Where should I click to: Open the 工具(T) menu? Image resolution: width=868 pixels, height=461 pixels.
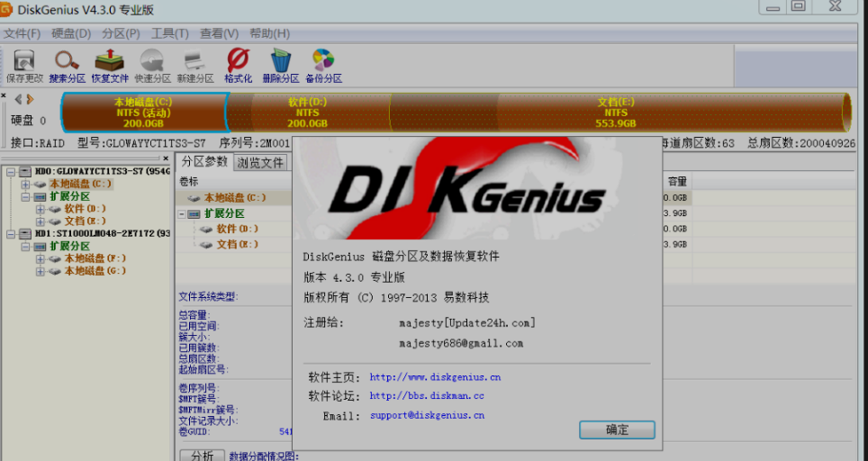pyautogui.click(x=170, y=33)
